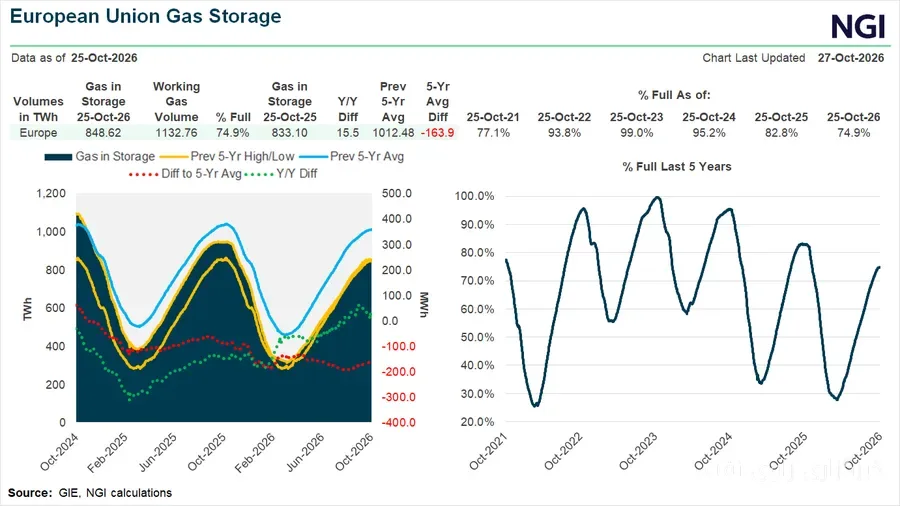Click the Oct-2024 label on the storage chart
The image size is (900, 506).
pyautogui.click(x=59, y=452)
